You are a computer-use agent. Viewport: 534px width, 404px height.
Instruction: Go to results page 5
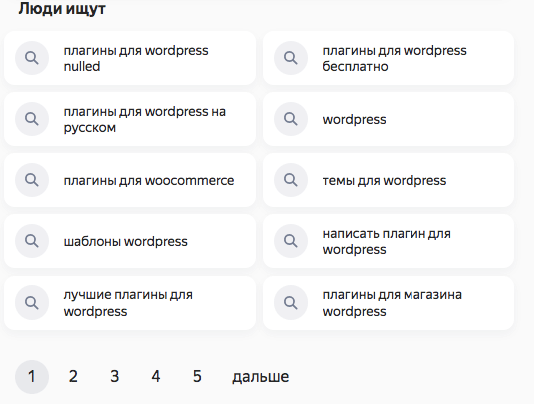click(x=197, y=377)
